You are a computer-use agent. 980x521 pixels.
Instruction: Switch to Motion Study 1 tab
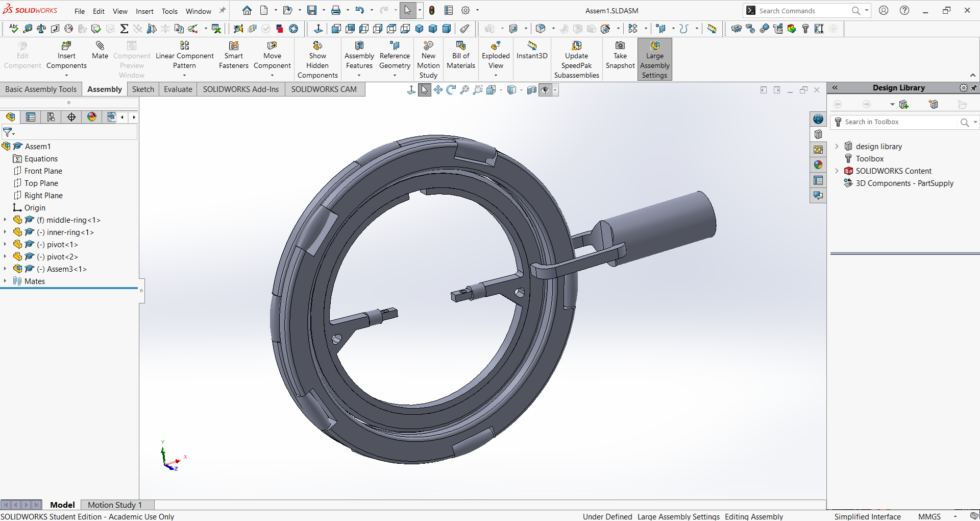pyautogui.click(x=114, y=505)
